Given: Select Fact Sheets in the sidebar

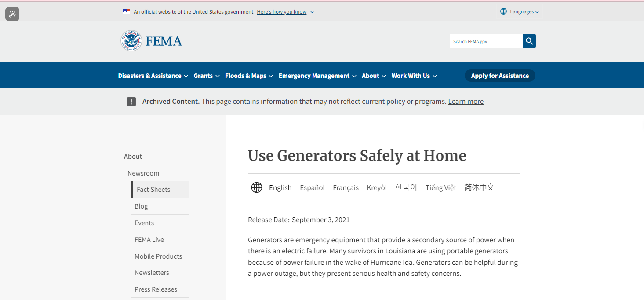Looking at the screenshot, I should (160, 190).
